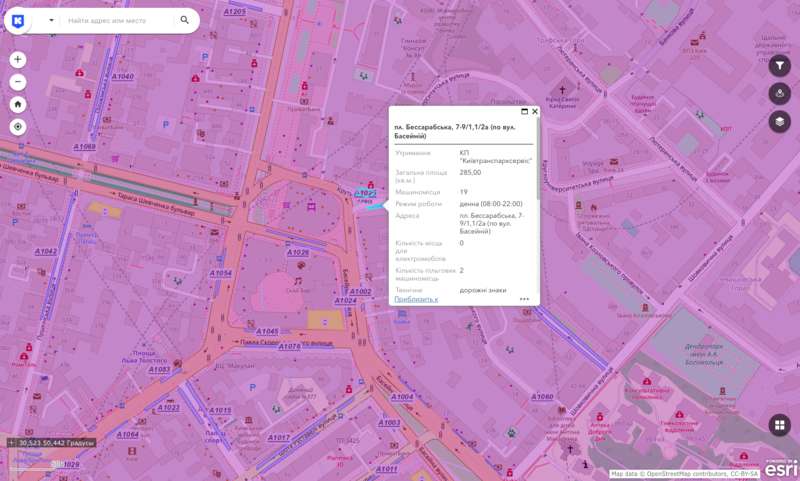Open the popup's three-dot actions menu
Viewport: 800px width, 481px height.
pos(524,299)
